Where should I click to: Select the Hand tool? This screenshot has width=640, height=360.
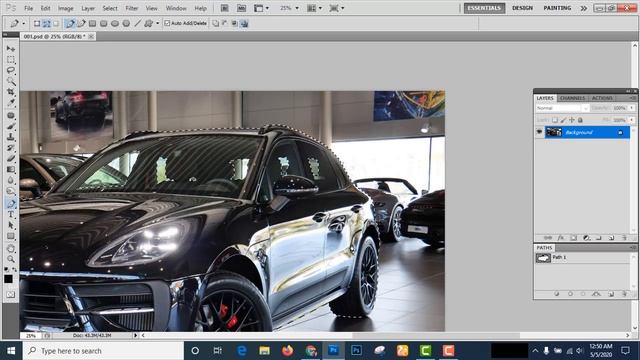pos(11,249)
